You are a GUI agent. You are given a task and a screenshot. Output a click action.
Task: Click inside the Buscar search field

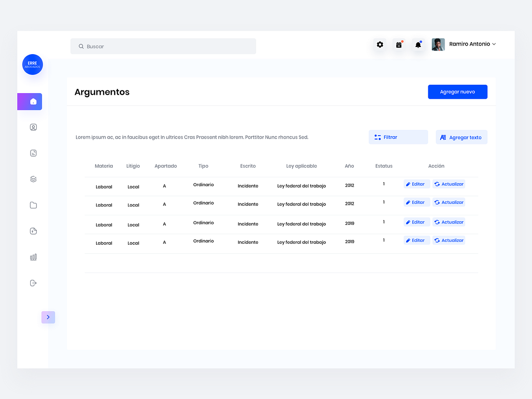tap(163, 46)
